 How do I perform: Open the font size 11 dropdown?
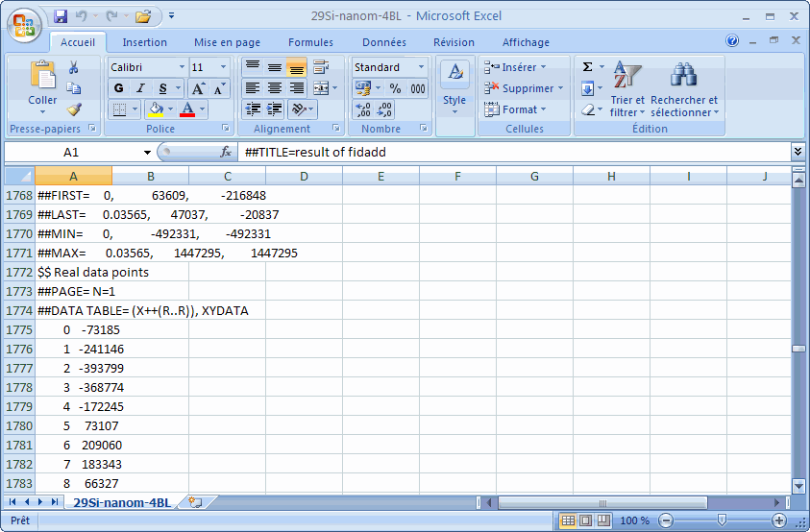point(223,67)
